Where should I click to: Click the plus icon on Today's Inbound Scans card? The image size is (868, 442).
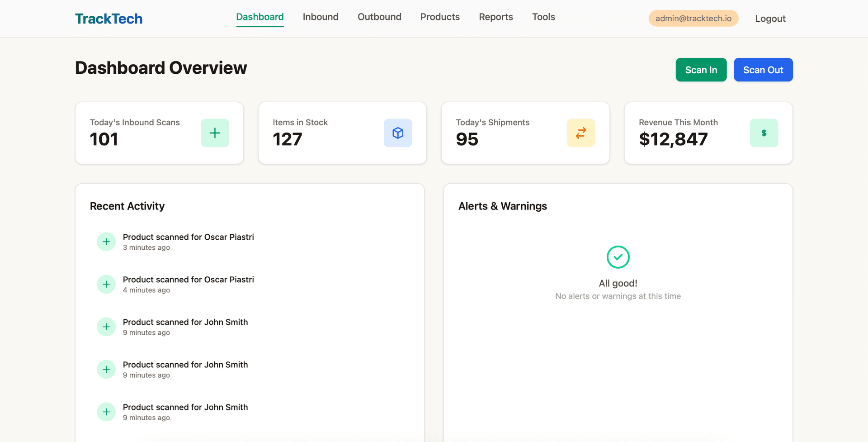click(x=215, y=133)
